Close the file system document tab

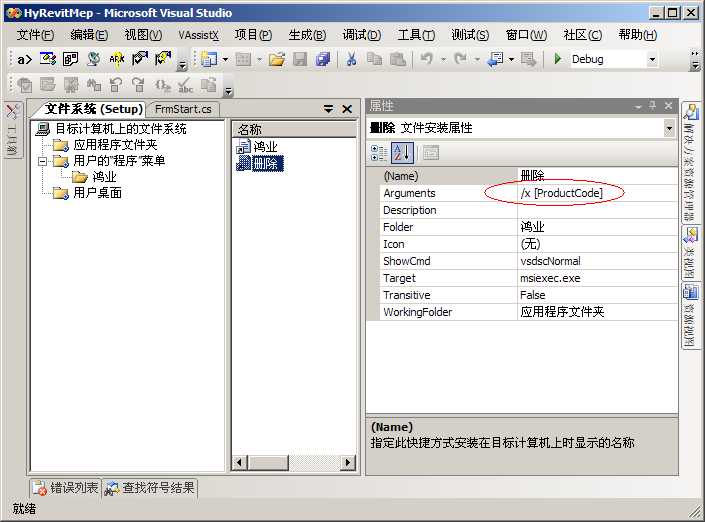[x=347, y=109]
